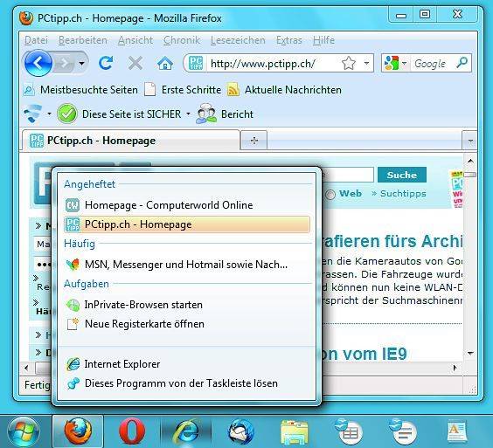Open Aktuelle Nachrichten RSS feed bookmark
The height and width of the screenshot is (448, 493).
click(284, 90)
